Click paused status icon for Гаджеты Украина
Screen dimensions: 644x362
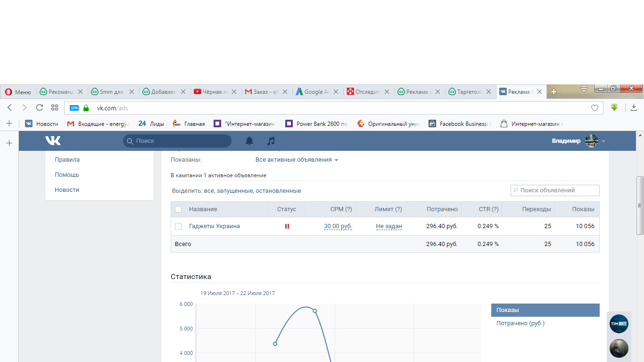(x=287, y=226)
